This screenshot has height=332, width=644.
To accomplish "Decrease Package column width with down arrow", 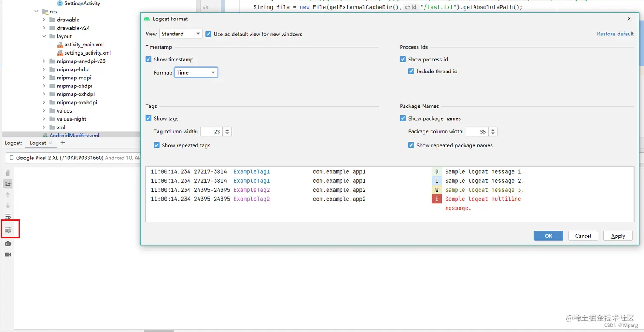I will click(x=493, y=134).
